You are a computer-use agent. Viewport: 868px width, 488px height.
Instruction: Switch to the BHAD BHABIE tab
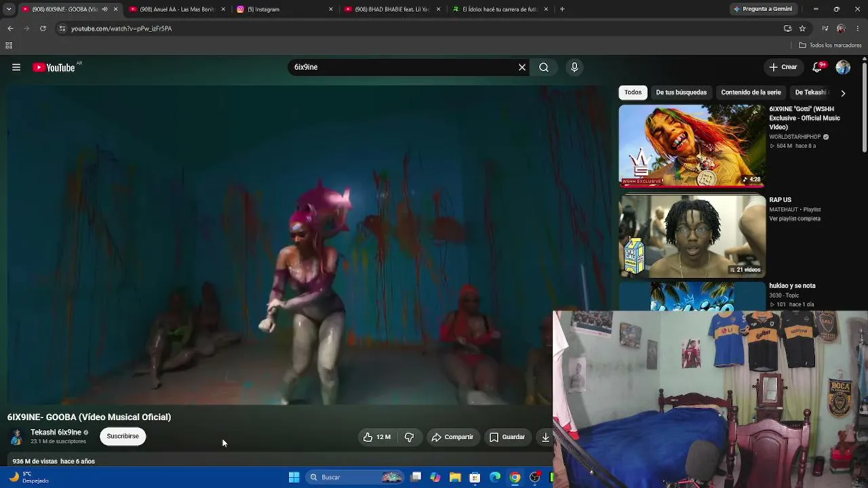point(393,9)
